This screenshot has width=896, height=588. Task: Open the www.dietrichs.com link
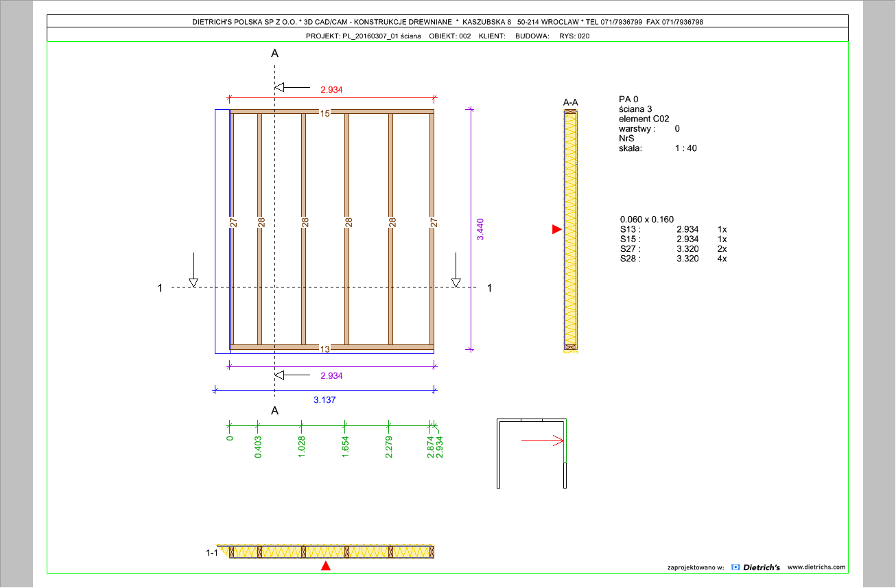pos(816,567)
